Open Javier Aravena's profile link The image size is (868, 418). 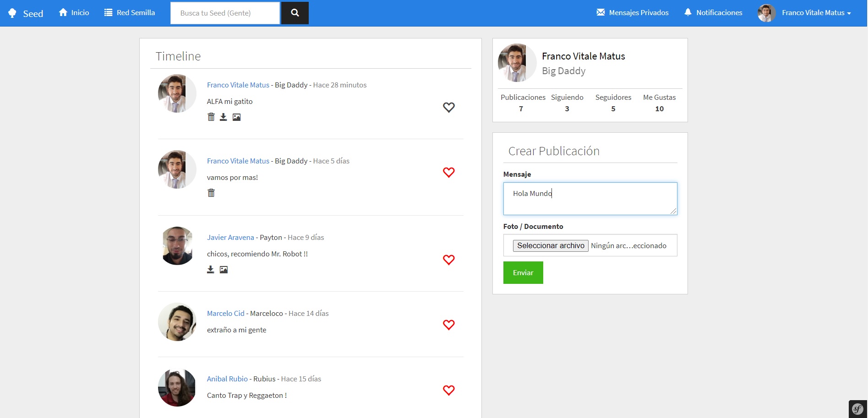click(230, 237)
